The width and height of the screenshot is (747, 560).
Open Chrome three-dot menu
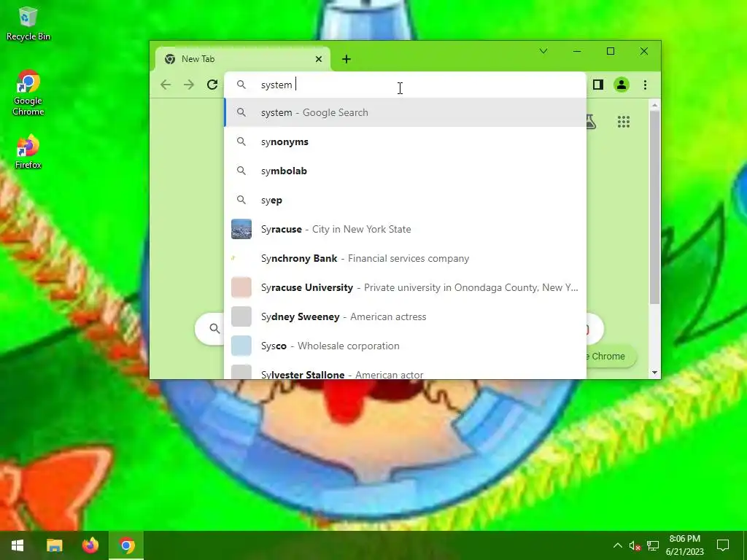tap(645, 85)
